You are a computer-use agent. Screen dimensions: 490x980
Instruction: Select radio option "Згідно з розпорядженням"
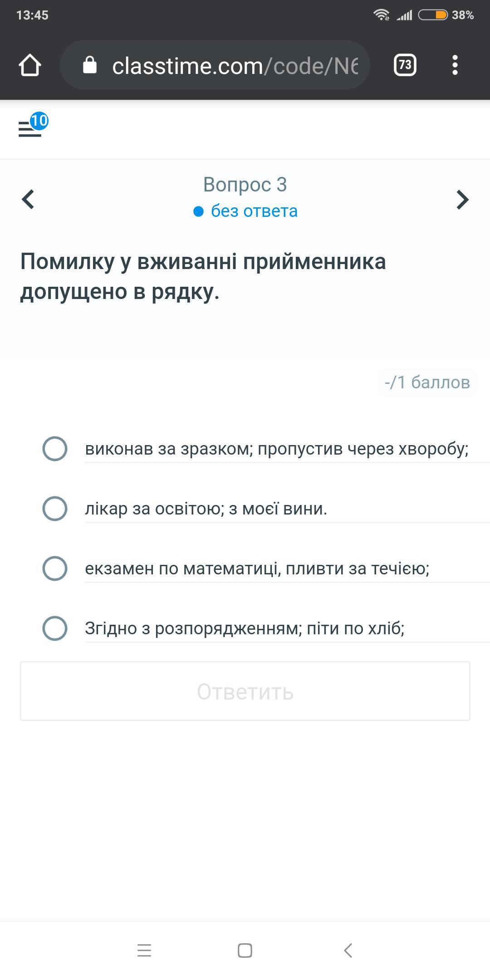(x=55, y=628)
